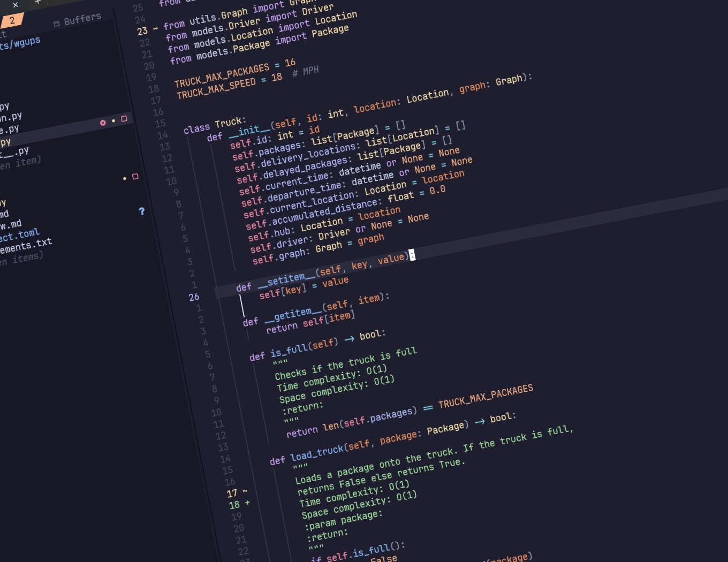This screenshot has height=562, width=728.
Task: Open the file ending in 'n.py'
Action: click(x=11, y=117)
